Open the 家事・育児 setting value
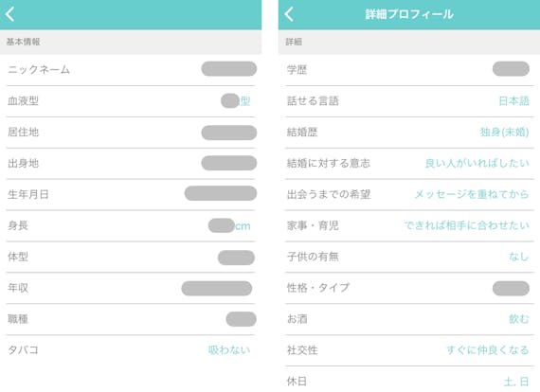Viewport: 540px width, 392px height. pos(467,225)
